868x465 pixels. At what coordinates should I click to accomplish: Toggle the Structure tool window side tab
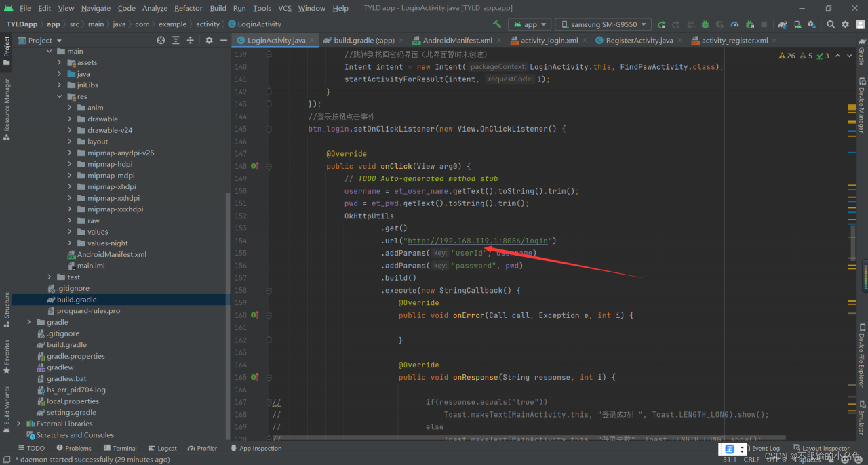click(x=6, y=308)
